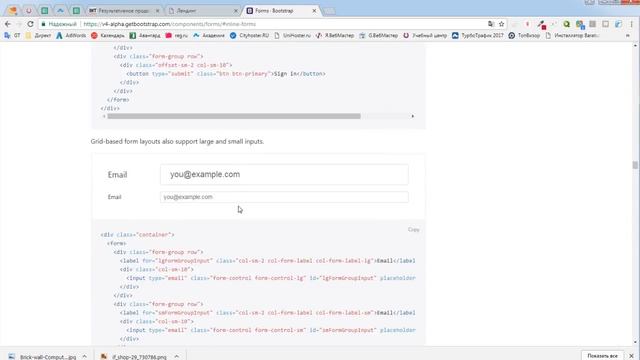Open a new tab with the new-tab button
This screenshot has height=360, width=640.
pyautogui.click(x=330, y=11)
